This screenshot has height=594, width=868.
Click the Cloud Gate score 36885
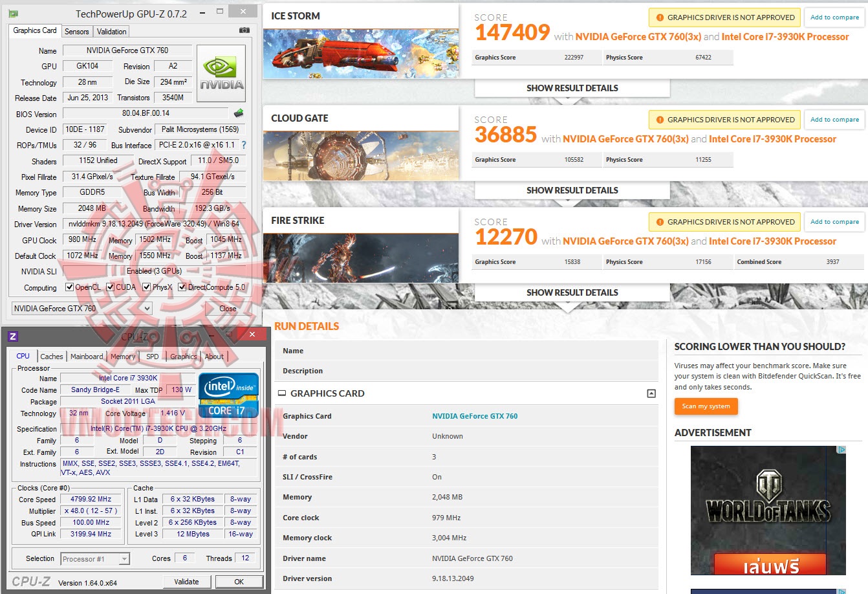(x=506, y=135)
